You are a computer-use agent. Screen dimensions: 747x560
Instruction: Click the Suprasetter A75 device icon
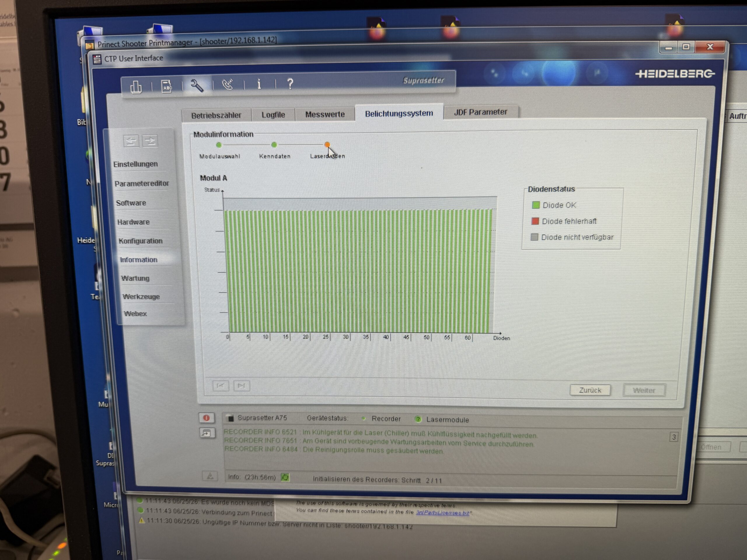click(231, 418)
